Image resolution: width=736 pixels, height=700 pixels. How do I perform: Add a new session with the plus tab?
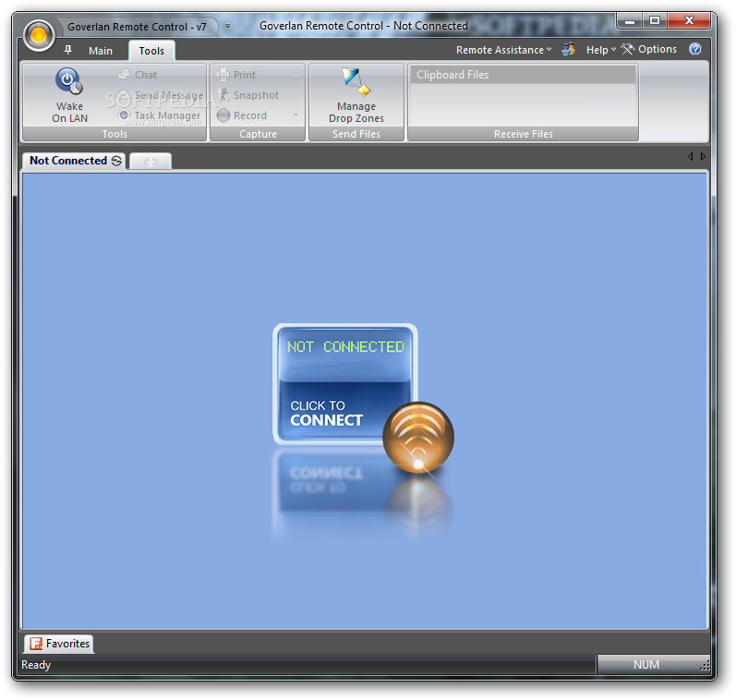(151, 162)
